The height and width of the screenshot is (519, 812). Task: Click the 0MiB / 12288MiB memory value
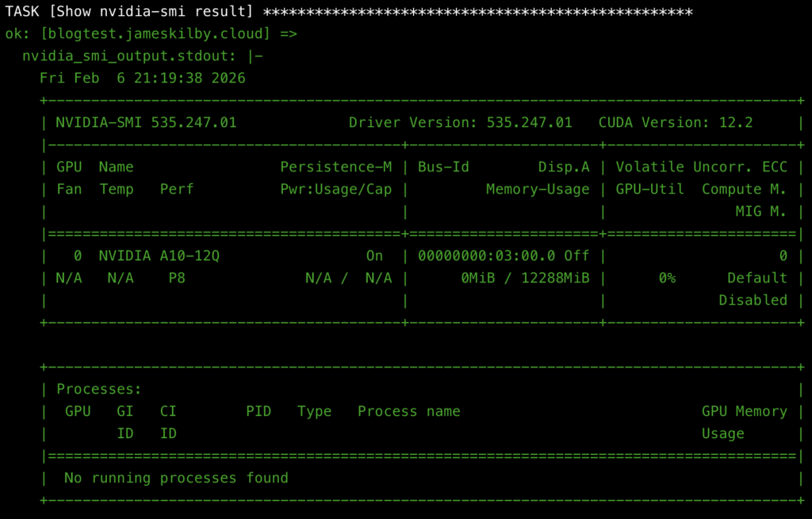pos(524,279)
